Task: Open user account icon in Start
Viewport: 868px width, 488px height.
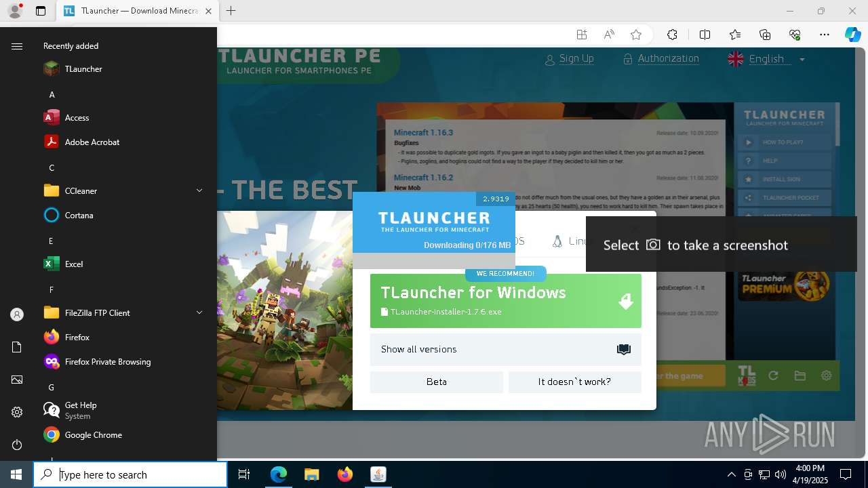Action: click(17, 314)
